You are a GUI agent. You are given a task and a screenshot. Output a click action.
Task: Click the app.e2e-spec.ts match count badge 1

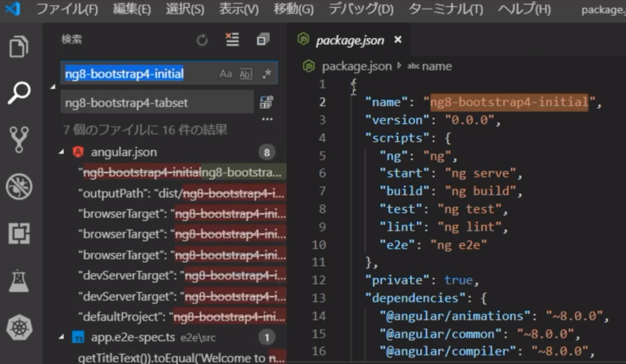pyautogui.click(x=267, y=337)
